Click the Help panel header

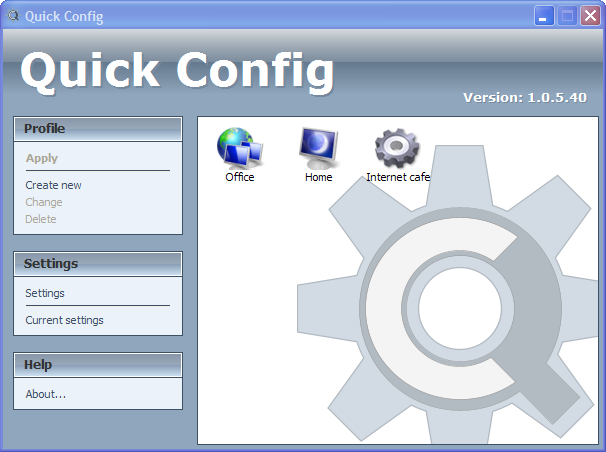(98, 364)
